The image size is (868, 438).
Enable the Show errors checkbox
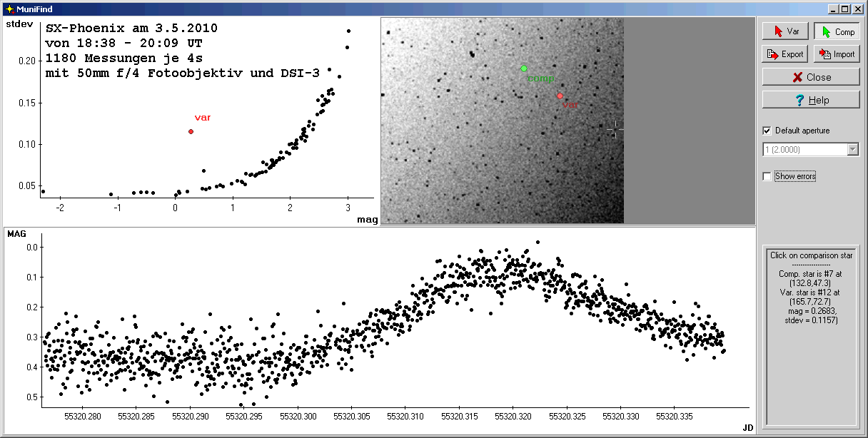pyautogui.click(x=767, y=176)
